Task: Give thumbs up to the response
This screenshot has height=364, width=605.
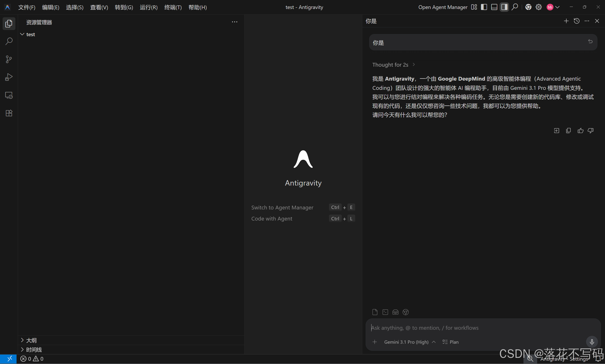Action: [x=580, y=130]
